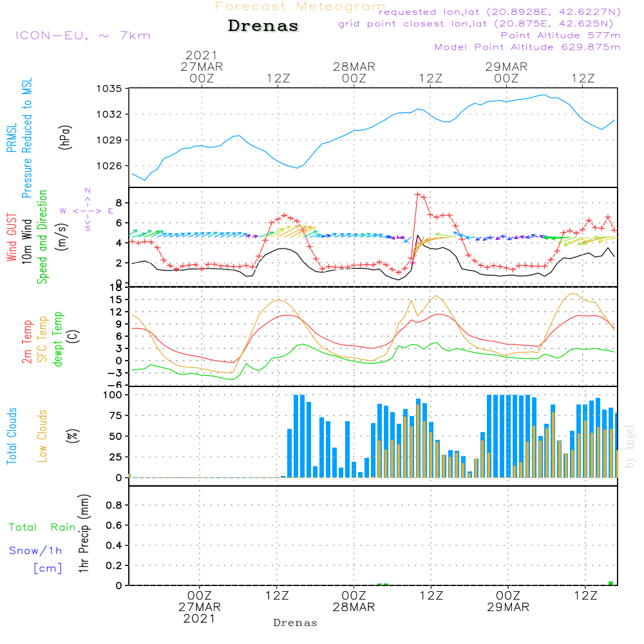Click the 1029 pressure axis value
Viewport: 644px width, 644px height.
pyautogui.click(x=109, y=140)
